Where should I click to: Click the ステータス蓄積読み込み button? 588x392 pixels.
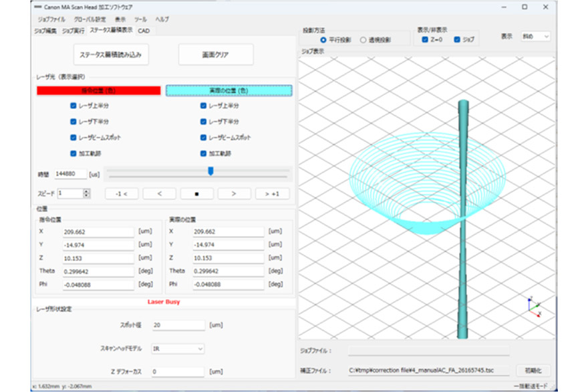(x=110, y=54)
